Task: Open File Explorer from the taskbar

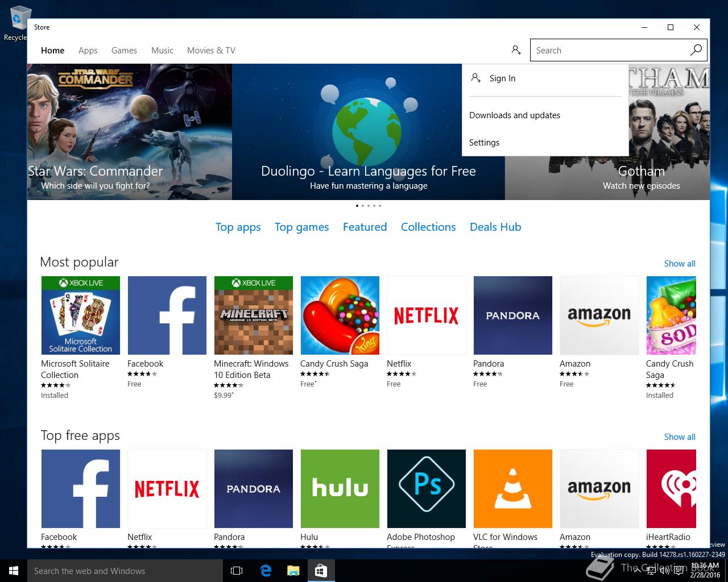Action: pos(293,571)
